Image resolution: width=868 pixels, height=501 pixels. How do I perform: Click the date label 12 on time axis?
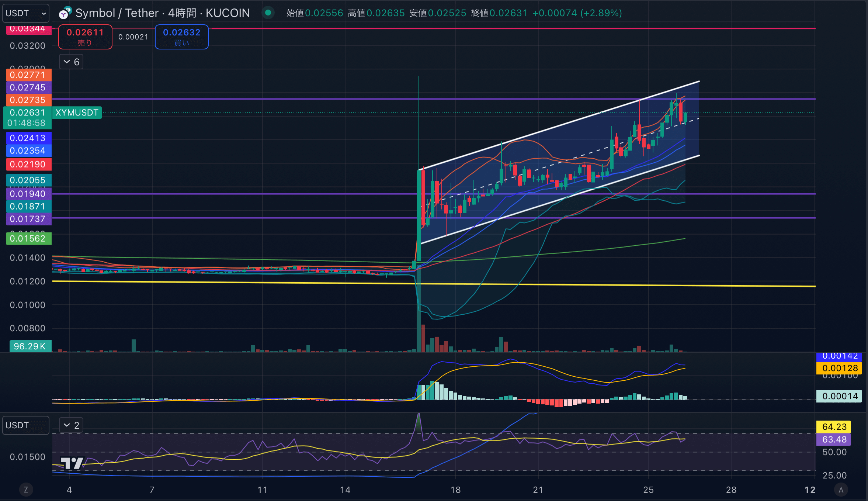point(810,490)
